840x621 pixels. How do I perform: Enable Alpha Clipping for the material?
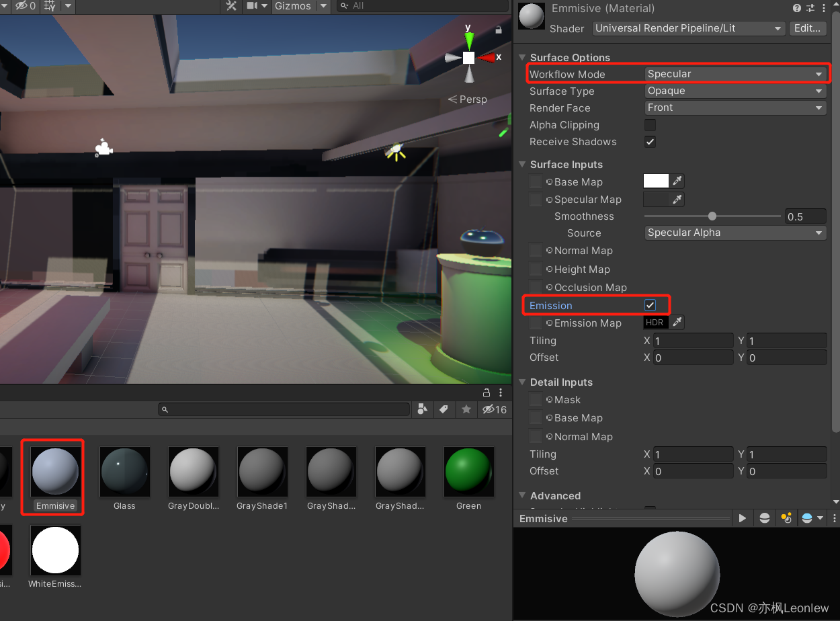[x=650, y=125]
